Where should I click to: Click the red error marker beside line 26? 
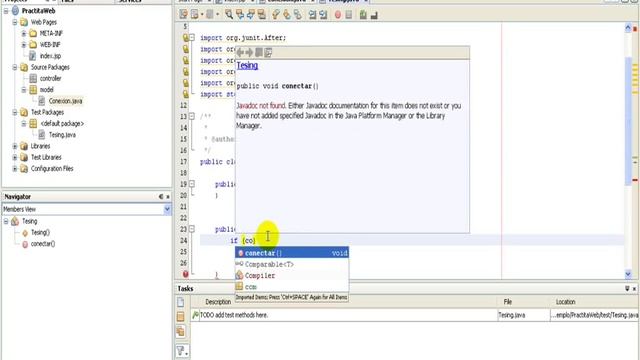pos(186,274)
